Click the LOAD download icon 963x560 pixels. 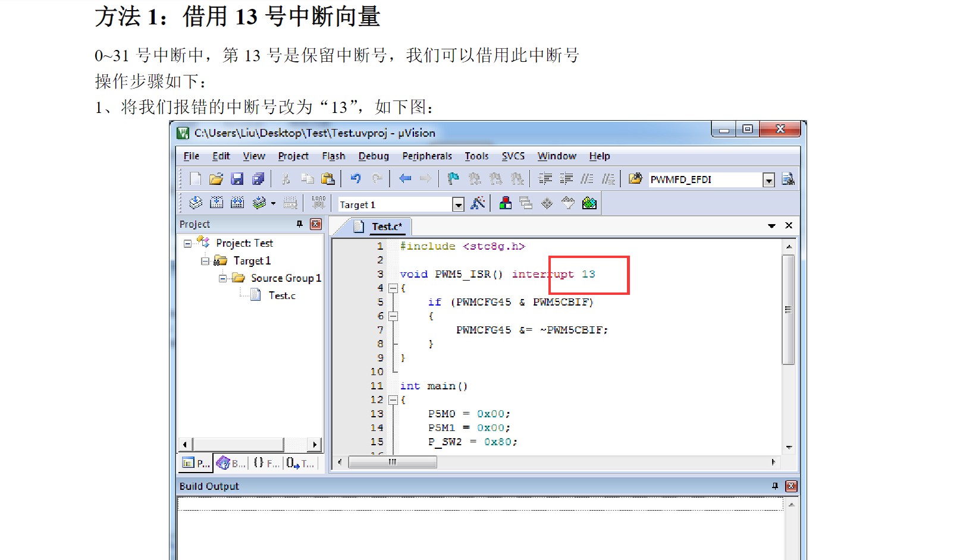coord(319,203)
